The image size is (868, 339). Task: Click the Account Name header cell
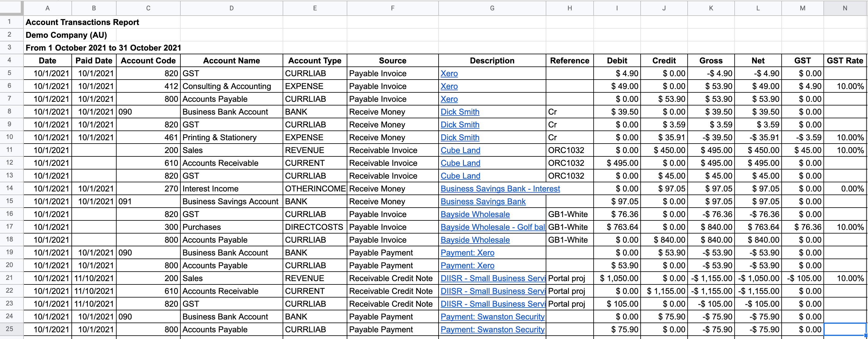[231, 61]
